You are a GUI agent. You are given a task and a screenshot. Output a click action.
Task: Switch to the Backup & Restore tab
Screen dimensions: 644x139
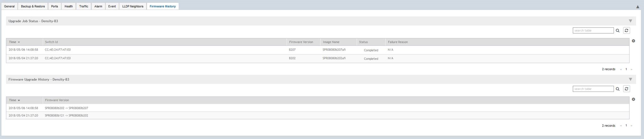point(33,6)
